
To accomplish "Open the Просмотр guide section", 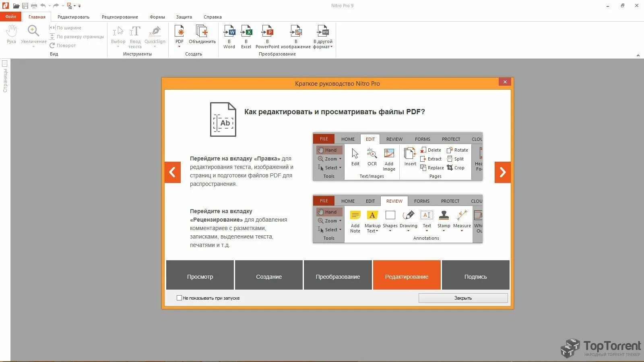I will 200,275.
